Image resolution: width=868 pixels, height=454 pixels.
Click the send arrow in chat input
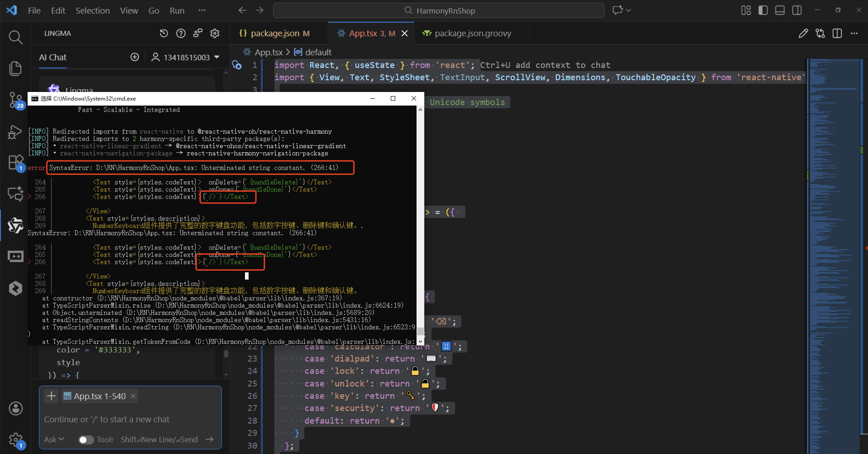[x=210, y=439]
